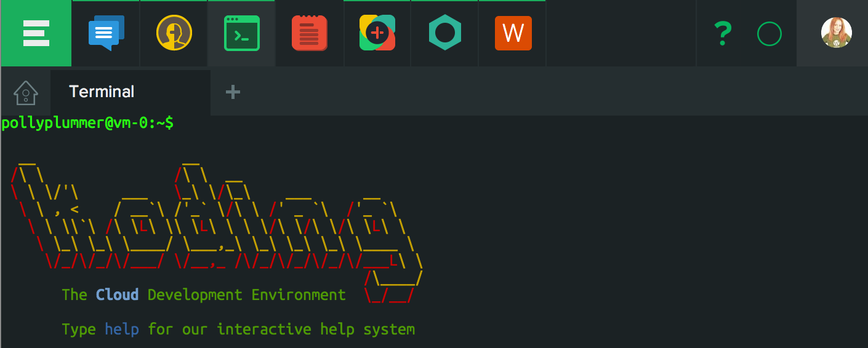Open the hamburger main menu
Viewport: 868px width, 348px height.
tap(36, 33)
